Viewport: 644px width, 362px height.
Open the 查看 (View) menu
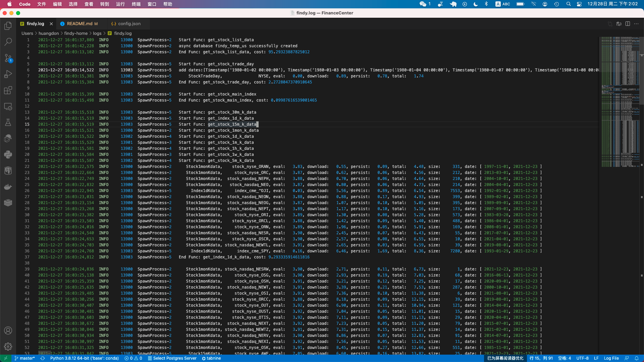click(x=89, y=4)
